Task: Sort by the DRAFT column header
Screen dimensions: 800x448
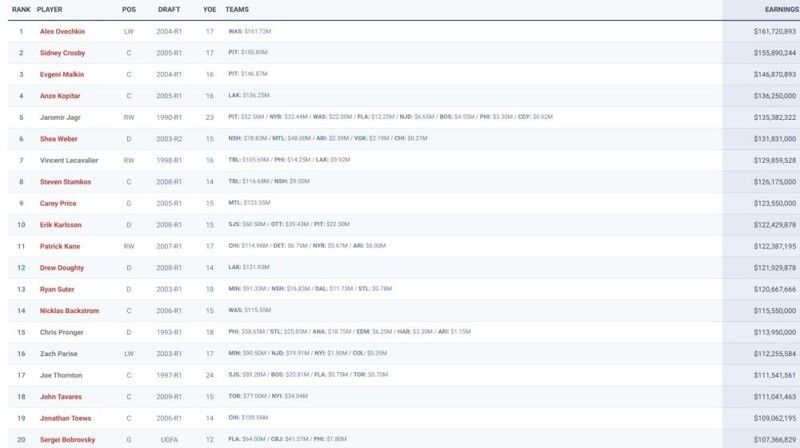Action: point(170,9)
